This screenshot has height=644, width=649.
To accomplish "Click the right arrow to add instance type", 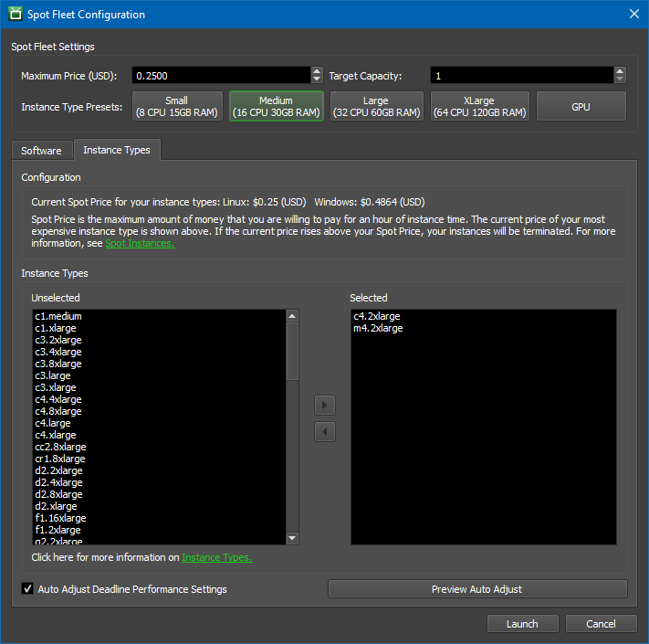I will pyautogui.click(x=324, y=404).
